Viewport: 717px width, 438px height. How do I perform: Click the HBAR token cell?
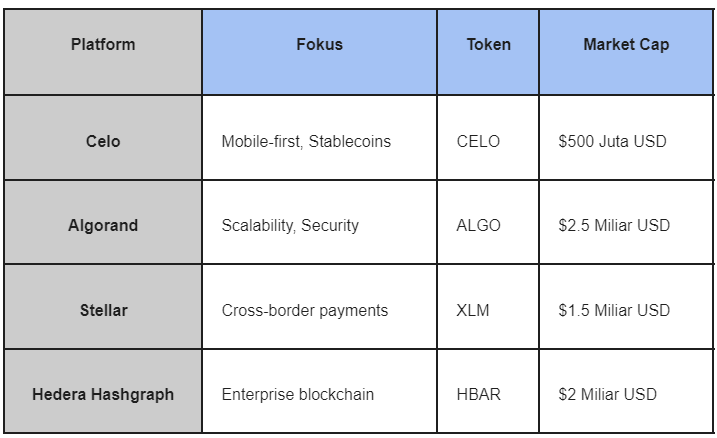[x=488, y=391]
